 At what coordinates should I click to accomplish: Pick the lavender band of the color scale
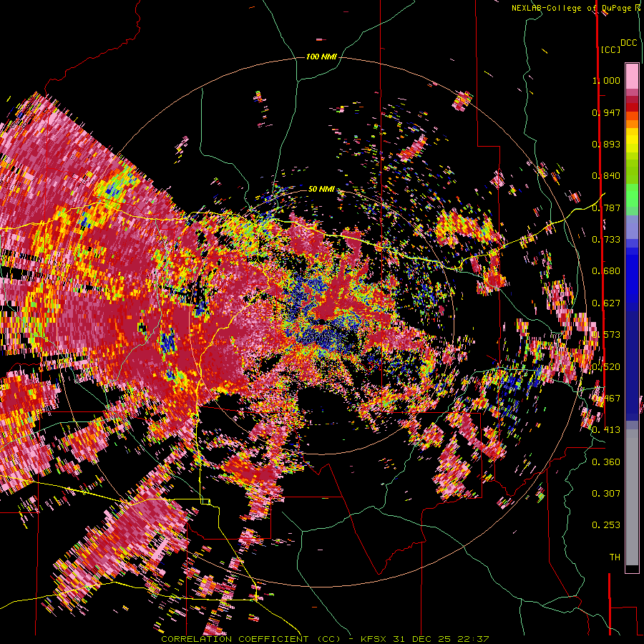[632, 227]
